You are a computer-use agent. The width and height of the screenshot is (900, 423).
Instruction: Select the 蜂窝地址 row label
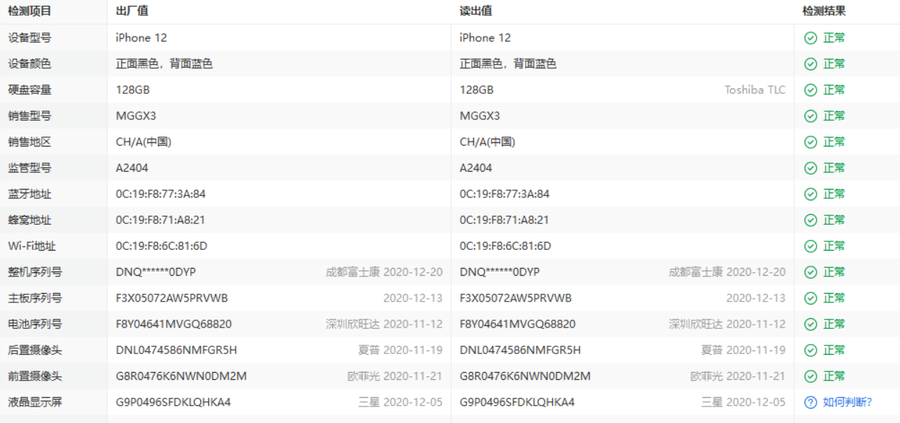pyautogui.click(x=29, y=220)
